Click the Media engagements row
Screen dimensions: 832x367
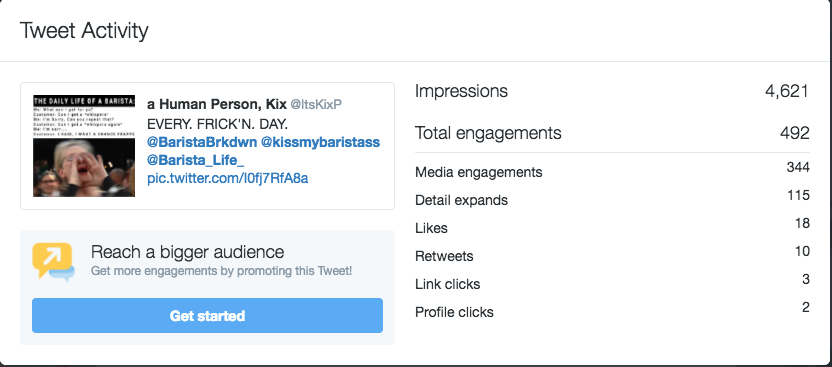tap(612, 171)
